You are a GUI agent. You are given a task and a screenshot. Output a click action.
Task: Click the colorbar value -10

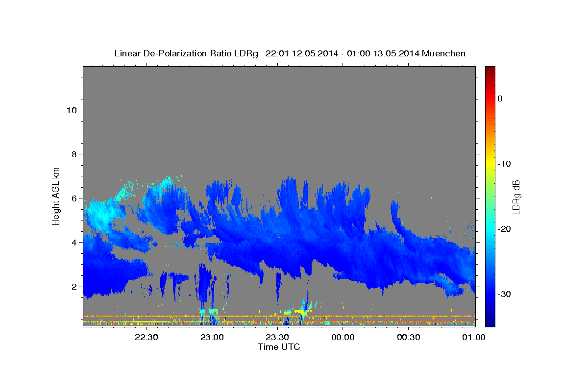[504, 164]
